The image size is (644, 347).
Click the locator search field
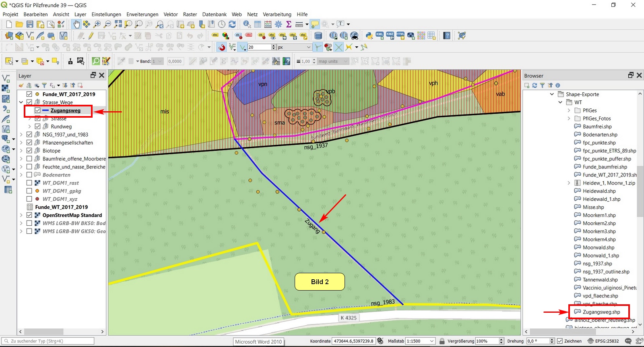pos(48,341)
